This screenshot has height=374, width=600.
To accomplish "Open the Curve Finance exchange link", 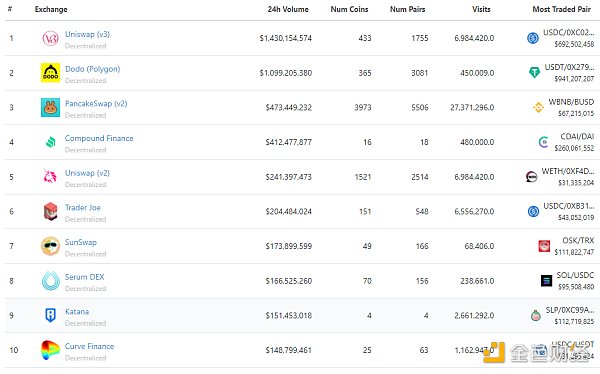I will [x=90, y=346].
